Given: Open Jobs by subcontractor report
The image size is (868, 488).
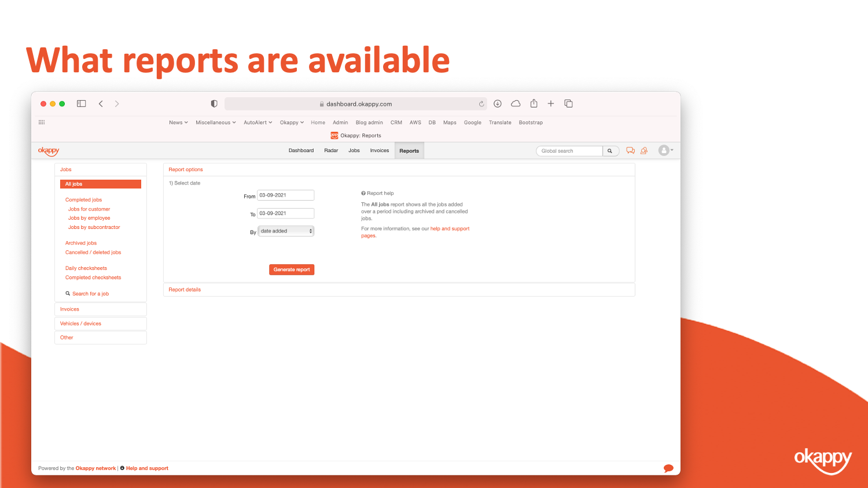Looking at the screenshot, I should [x=94, y=227].
